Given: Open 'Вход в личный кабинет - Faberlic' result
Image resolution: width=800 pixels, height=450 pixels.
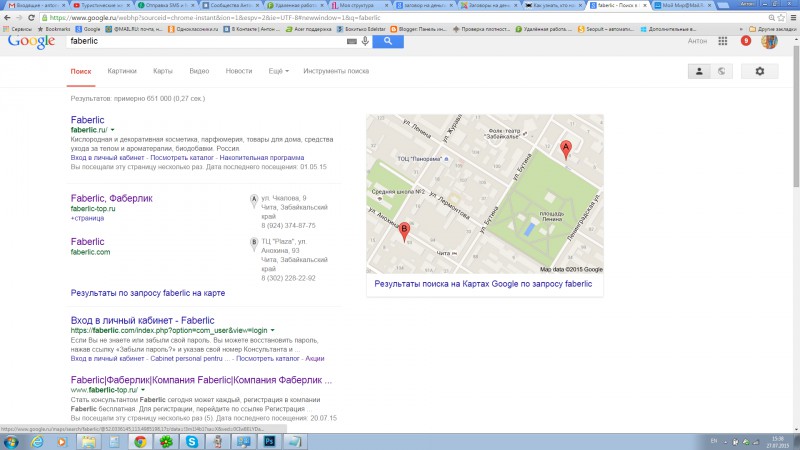Looking at the screenshot, I should click(142, 320).
